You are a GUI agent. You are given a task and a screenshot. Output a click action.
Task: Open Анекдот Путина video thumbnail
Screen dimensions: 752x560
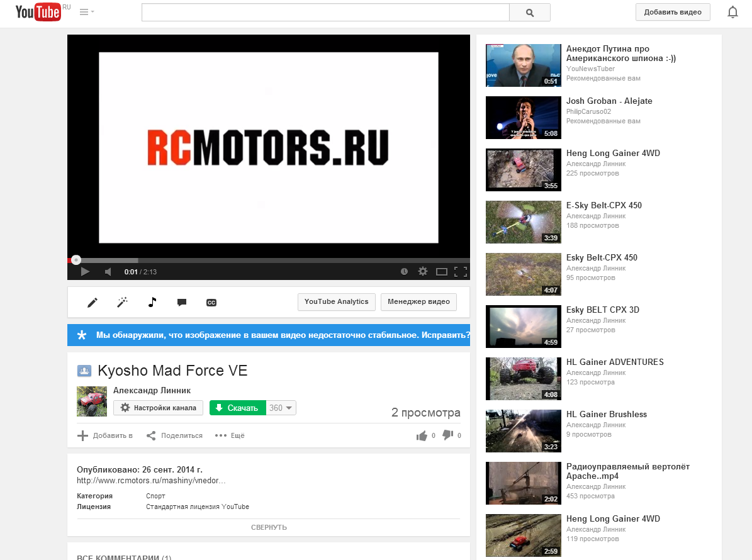(523, 65)
